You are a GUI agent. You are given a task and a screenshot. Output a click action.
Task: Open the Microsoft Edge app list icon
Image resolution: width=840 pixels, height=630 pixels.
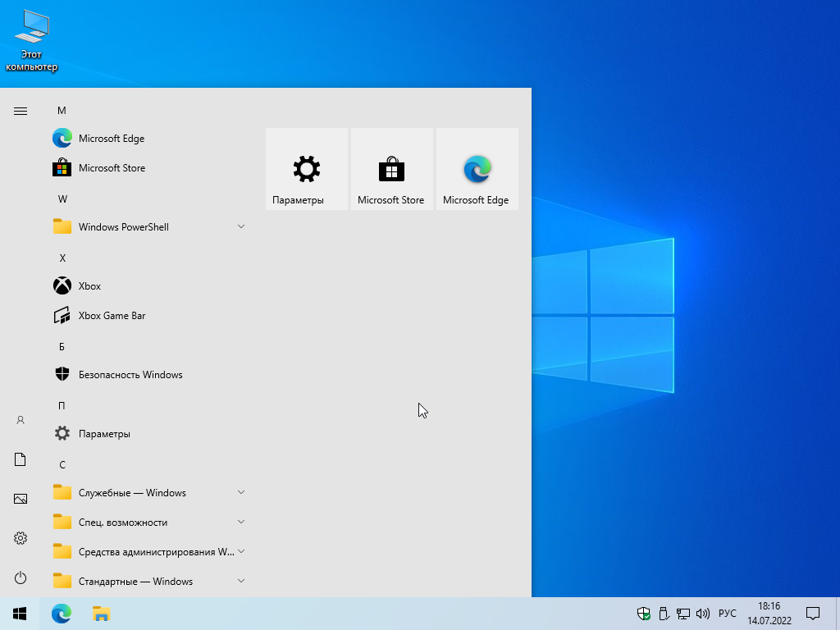(62, 138)
